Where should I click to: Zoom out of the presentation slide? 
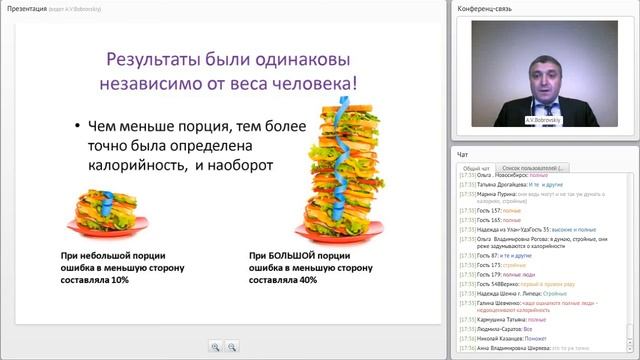(231, 347)
